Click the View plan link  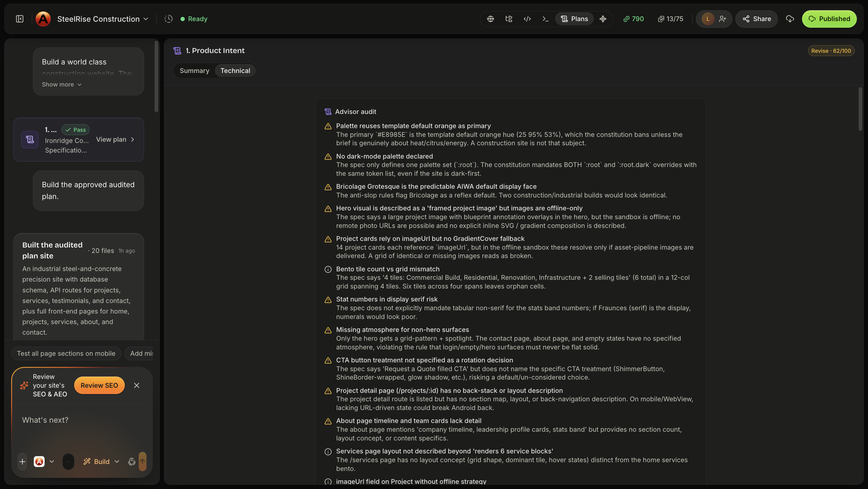pyautogui.click(x=115, y=140)
